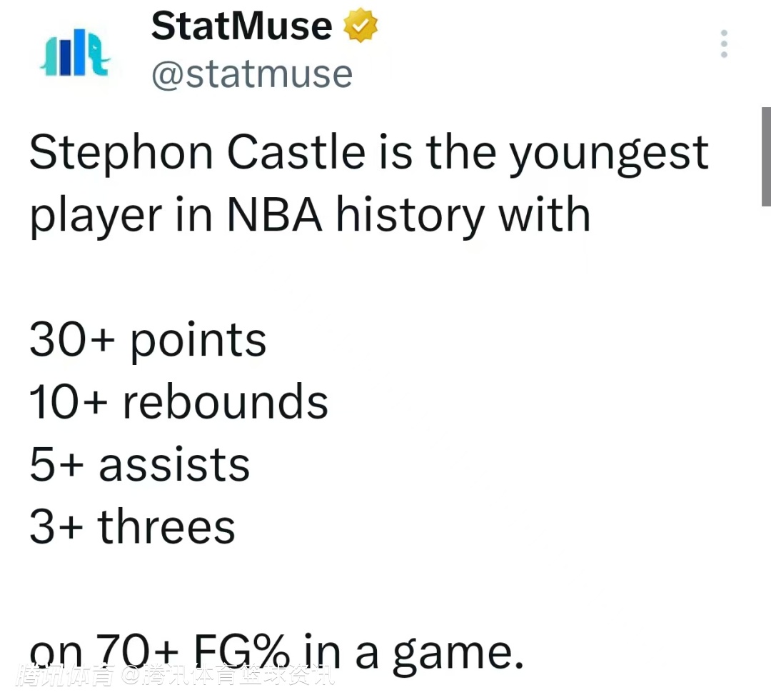
Task: Select the "5+ assists" line
Action: [x=139, y=464]
